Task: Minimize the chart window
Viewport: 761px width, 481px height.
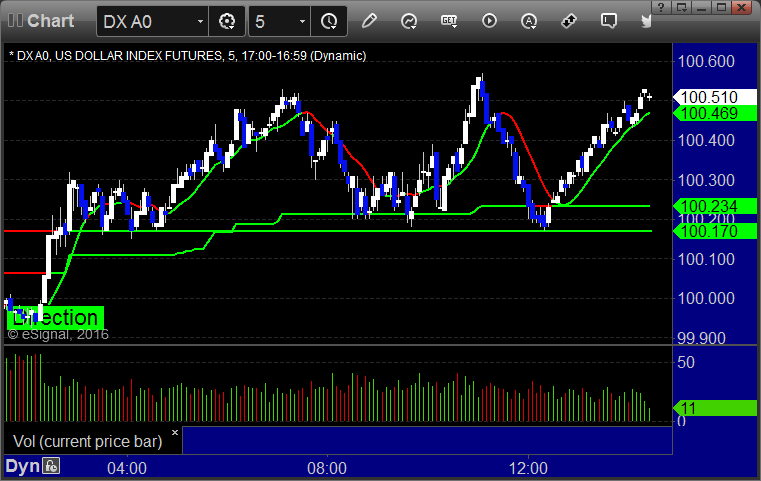Action: (x=701, y=7)
